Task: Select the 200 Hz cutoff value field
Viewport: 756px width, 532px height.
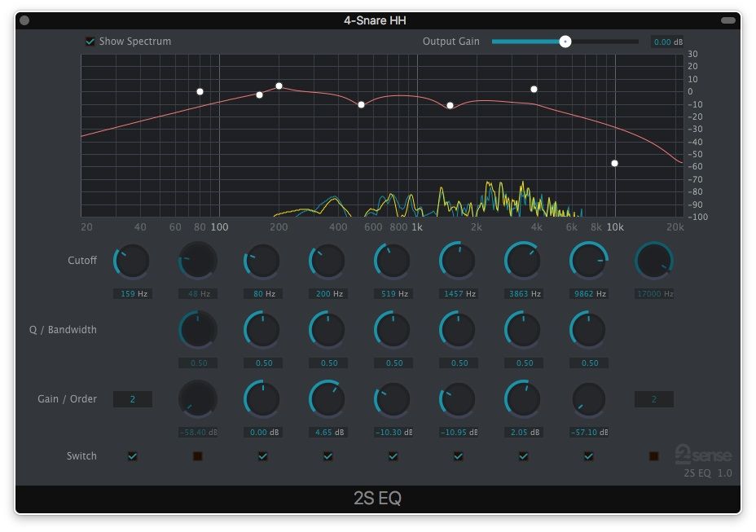Action: 328,294
